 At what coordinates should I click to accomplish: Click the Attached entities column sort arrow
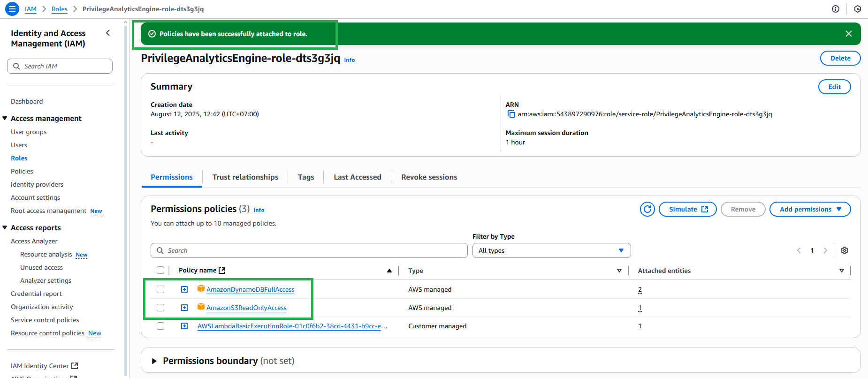[842, 271]
